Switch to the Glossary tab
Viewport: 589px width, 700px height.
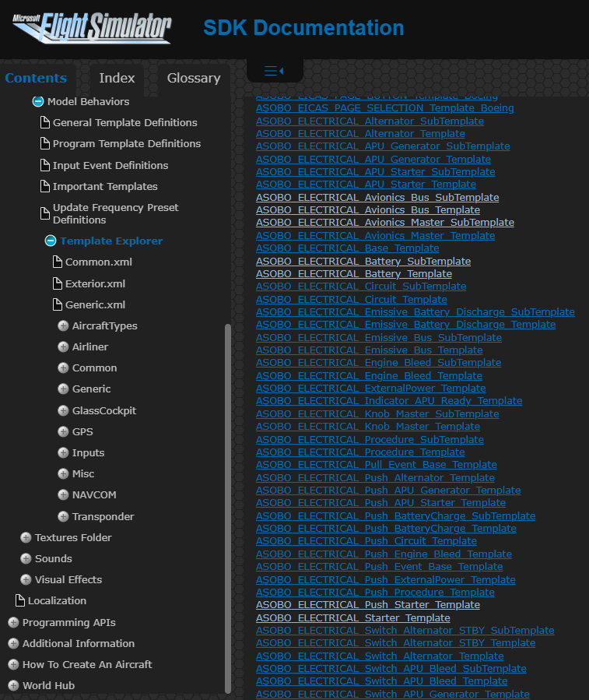[x=194, y=78]
